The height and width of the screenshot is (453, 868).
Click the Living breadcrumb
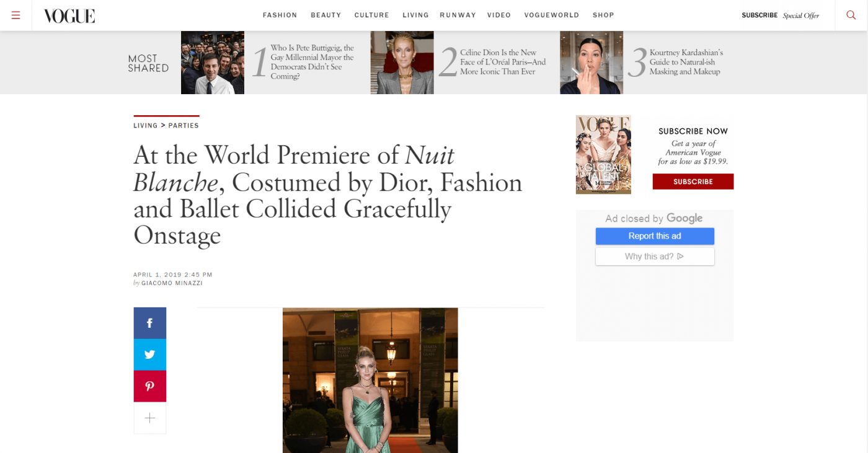pos(146,125)
